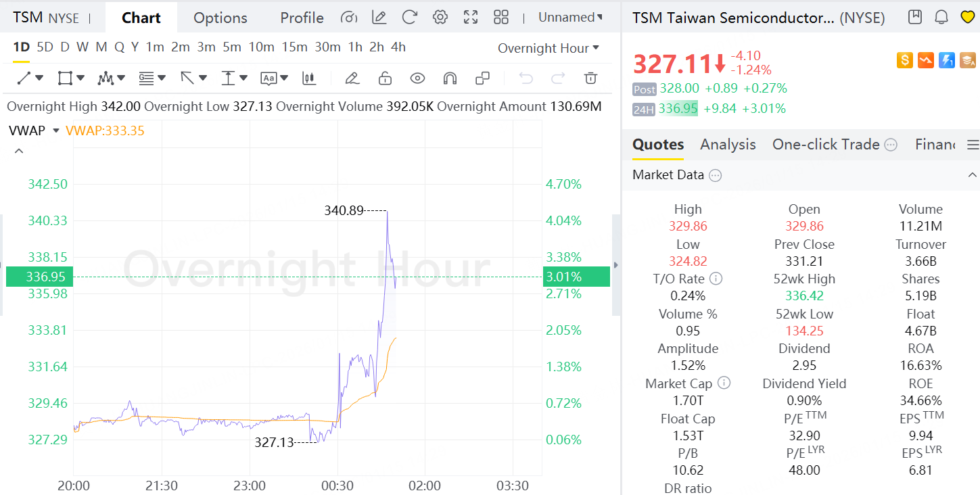Open the Analysis tab
This screenshot has height=495, width=980.
pyautogui.click(x=728, y=144)
